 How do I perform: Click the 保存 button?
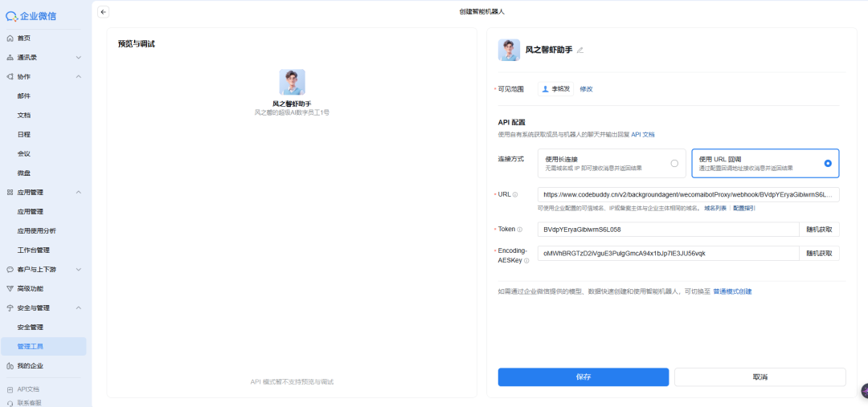[583, 377]
